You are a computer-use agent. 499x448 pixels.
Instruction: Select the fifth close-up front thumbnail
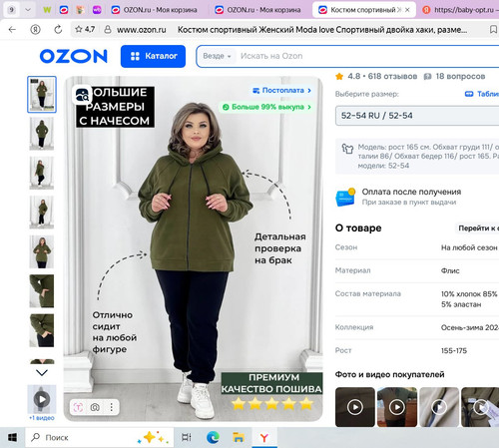42,251
